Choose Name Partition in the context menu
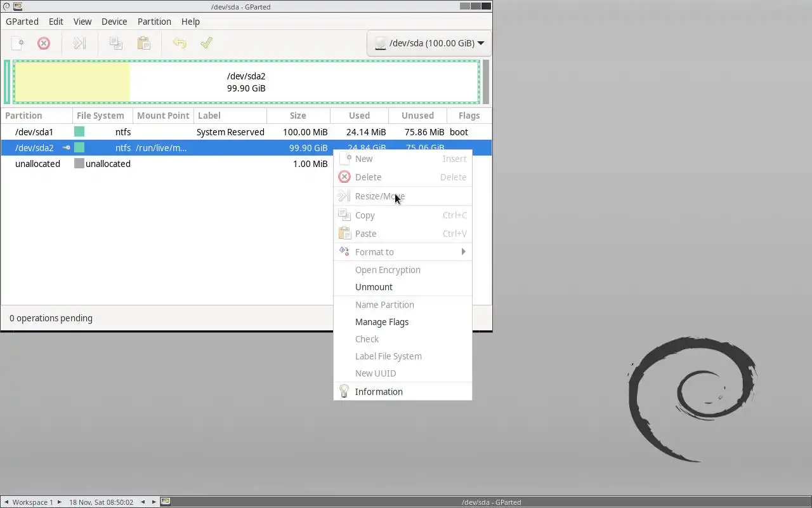Screen dimensions: 812x508 (x=403, y=305)
